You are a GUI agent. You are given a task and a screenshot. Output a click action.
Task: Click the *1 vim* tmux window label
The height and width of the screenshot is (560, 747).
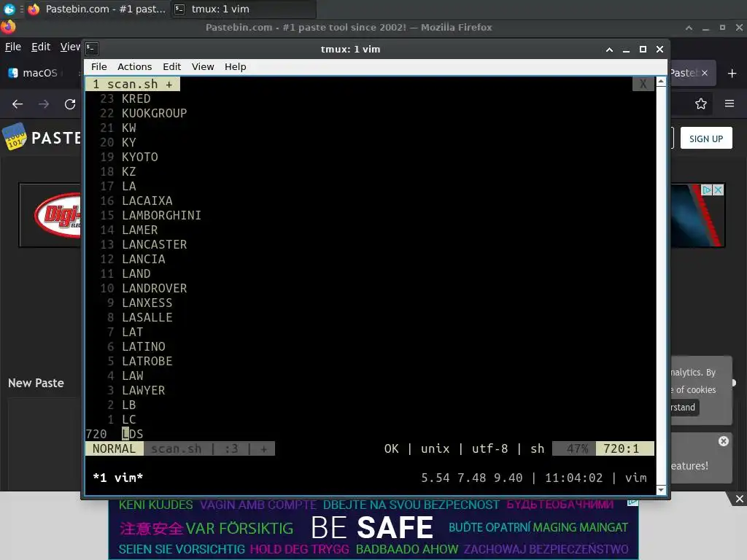(x=118, y=478)
